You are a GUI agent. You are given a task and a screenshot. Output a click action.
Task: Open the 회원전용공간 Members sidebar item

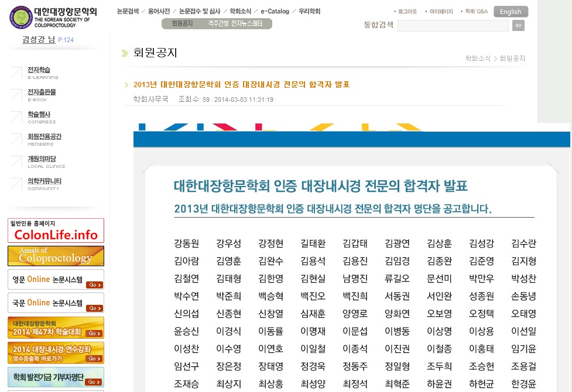tap(44, 139)
